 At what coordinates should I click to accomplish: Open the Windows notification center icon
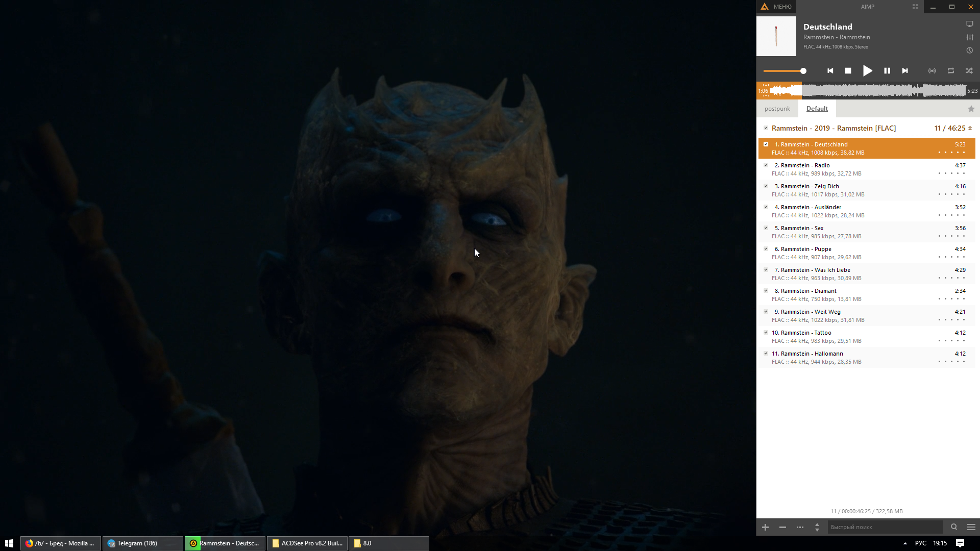[960, 543]
